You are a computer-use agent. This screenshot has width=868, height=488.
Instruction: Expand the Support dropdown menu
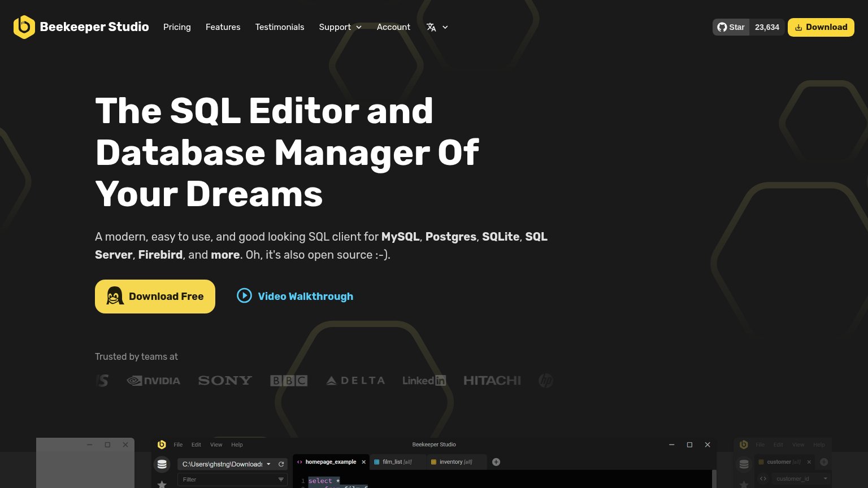point(340,27)
